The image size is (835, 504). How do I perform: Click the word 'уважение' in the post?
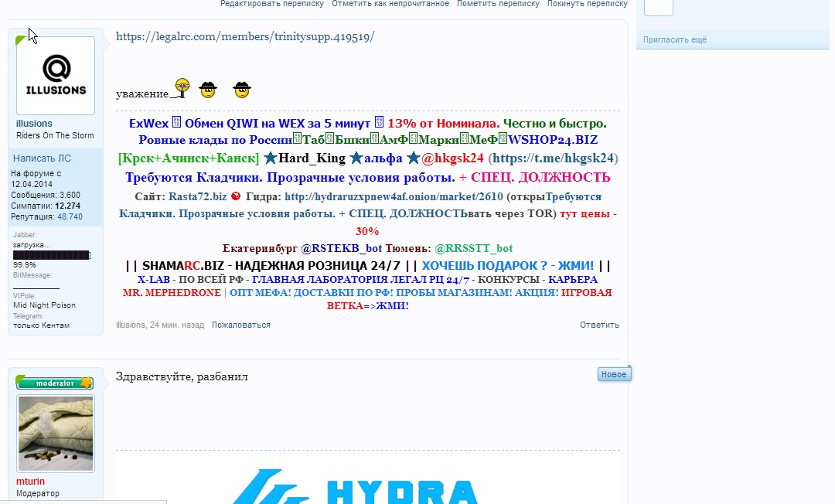tap(142, 94)
